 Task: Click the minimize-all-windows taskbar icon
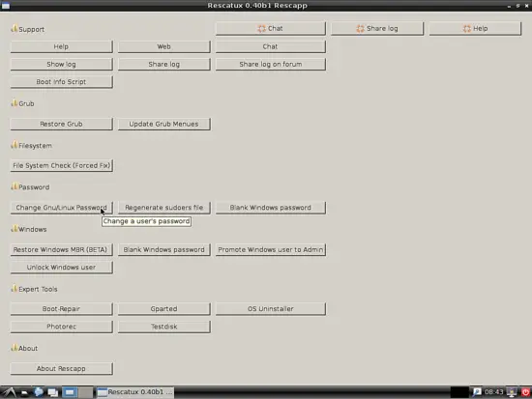click(53, 392)
